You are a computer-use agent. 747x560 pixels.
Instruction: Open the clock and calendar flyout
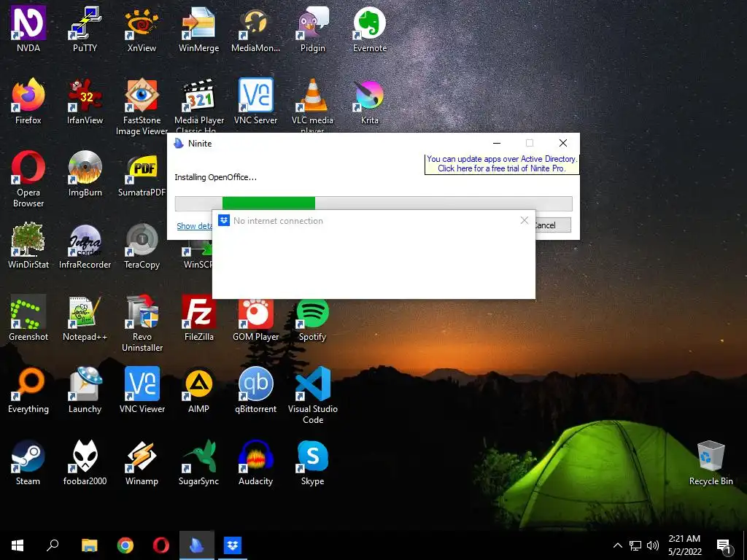(684, 545)
